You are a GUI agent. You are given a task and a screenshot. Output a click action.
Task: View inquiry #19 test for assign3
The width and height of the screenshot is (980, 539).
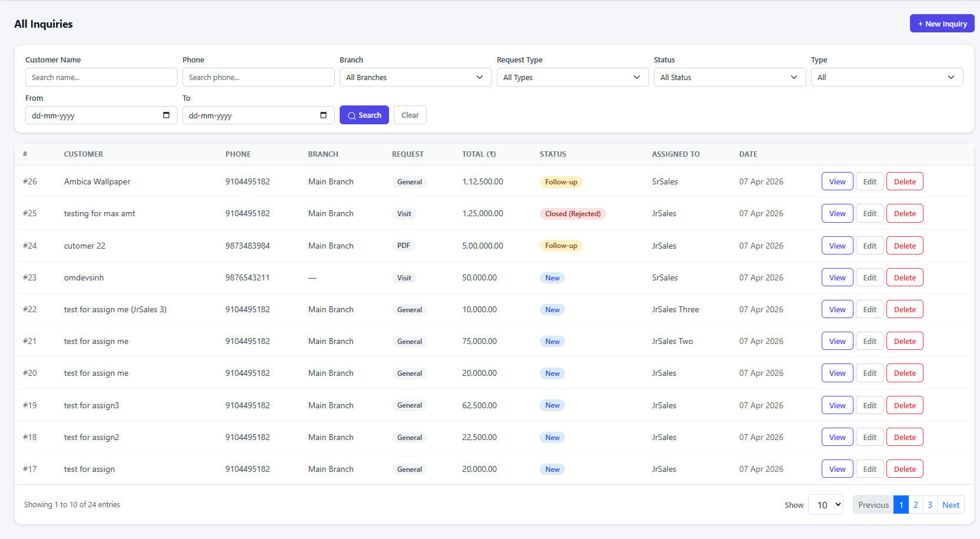837,405
